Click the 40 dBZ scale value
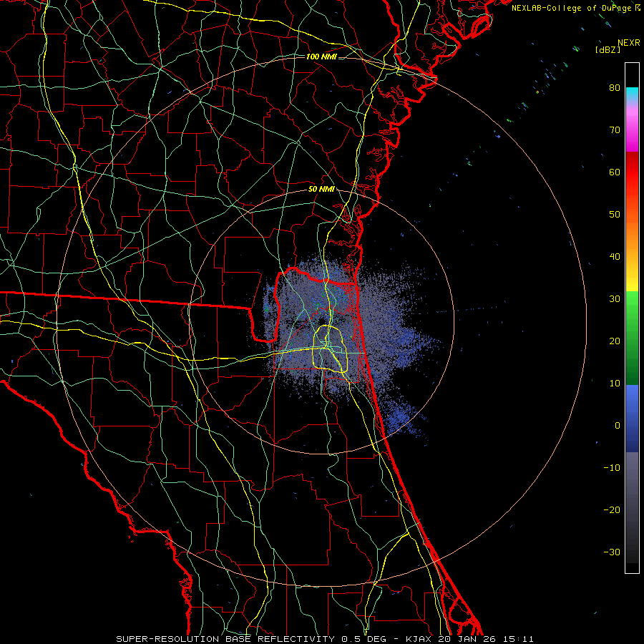 coord(615,257)
